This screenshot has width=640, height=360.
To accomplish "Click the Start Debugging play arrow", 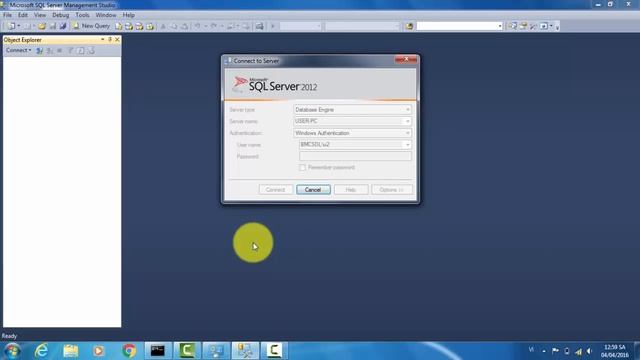I will [273, 26].
